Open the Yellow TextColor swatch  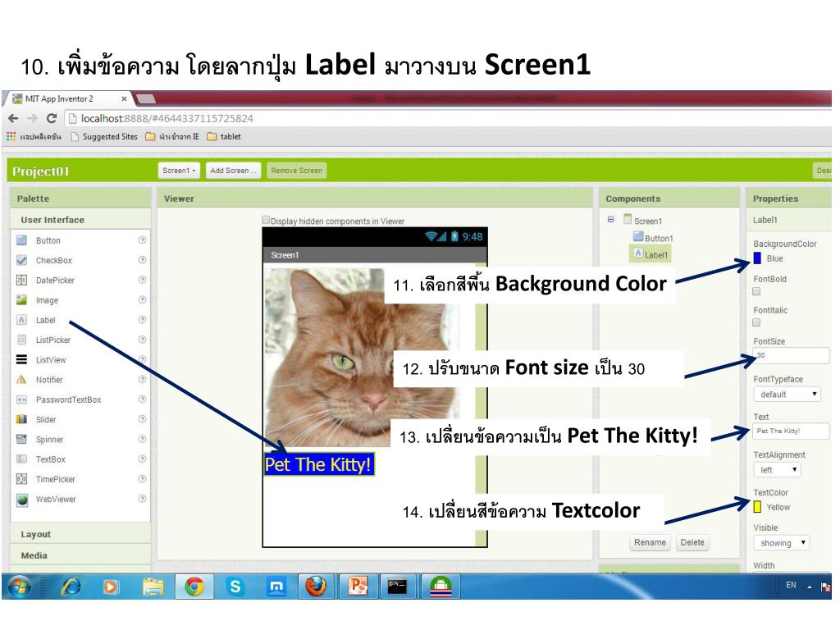(x=757, y=507)
